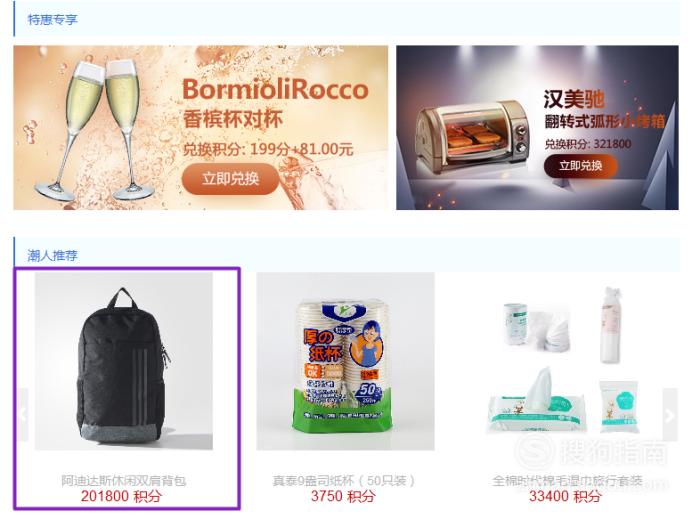Open the 全棉时代棉毛湿巾旅行套装 product link
This screenshot has width=692, height=519.
(x=567, y=481)
